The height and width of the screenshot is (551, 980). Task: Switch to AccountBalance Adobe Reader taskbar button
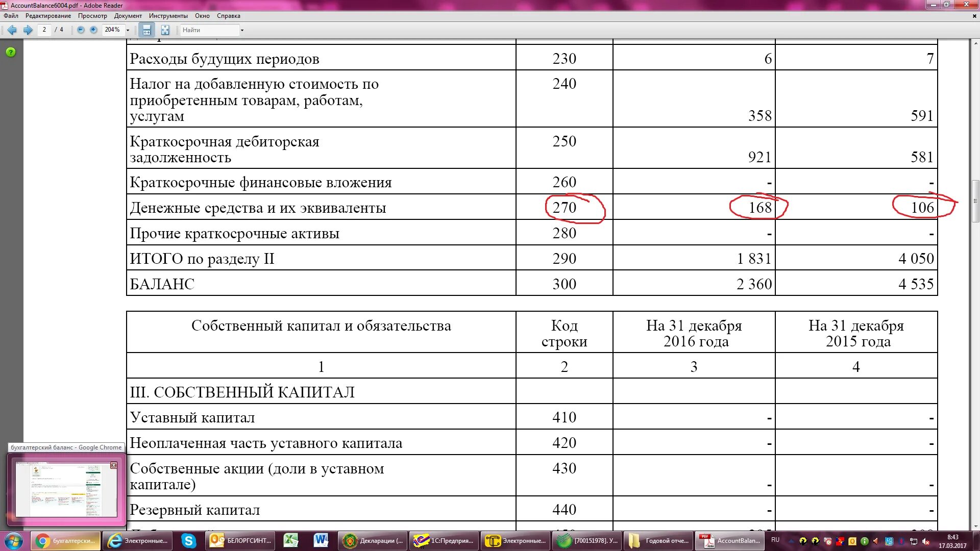(x=730, y=541)
